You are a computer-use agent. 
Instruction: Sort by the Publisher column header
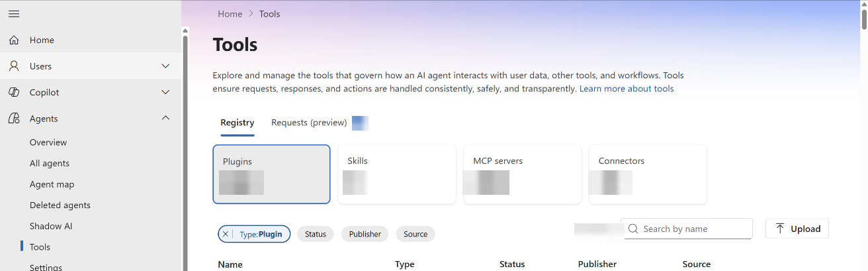click(597, 264)
